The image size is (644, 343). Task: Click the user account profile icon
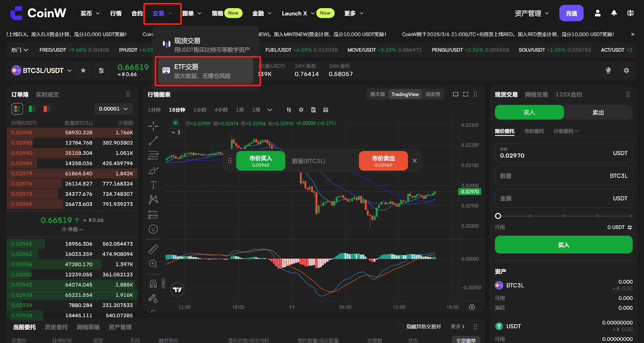(598, 13)
